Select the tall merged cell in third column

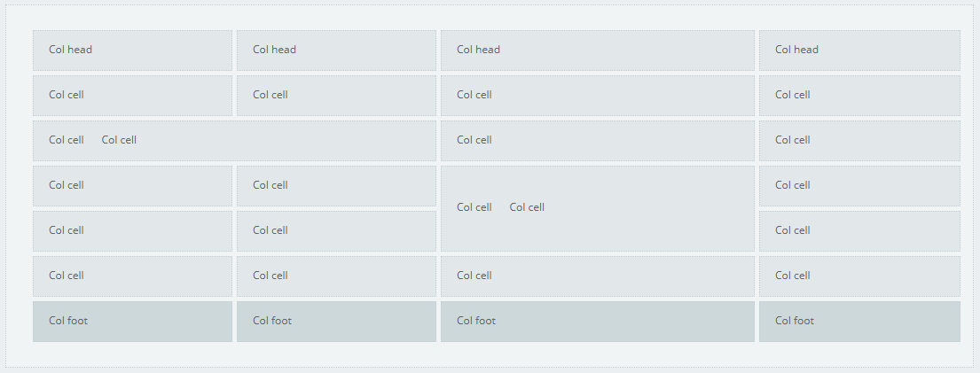point(597,208)
